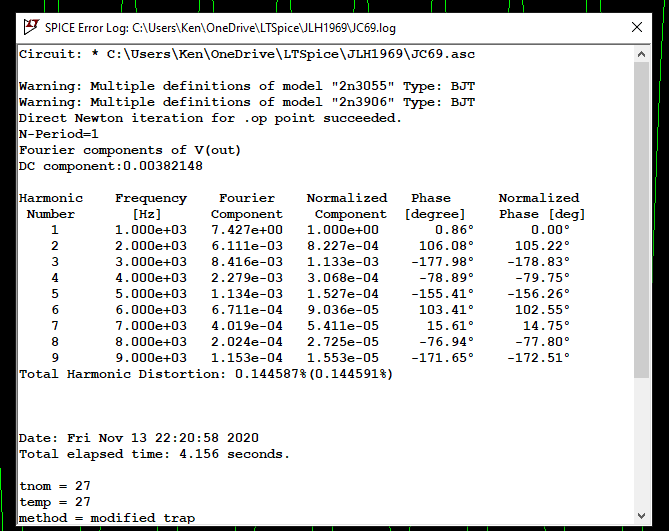Click the "temp = 27" line

(x=55, y=502)
